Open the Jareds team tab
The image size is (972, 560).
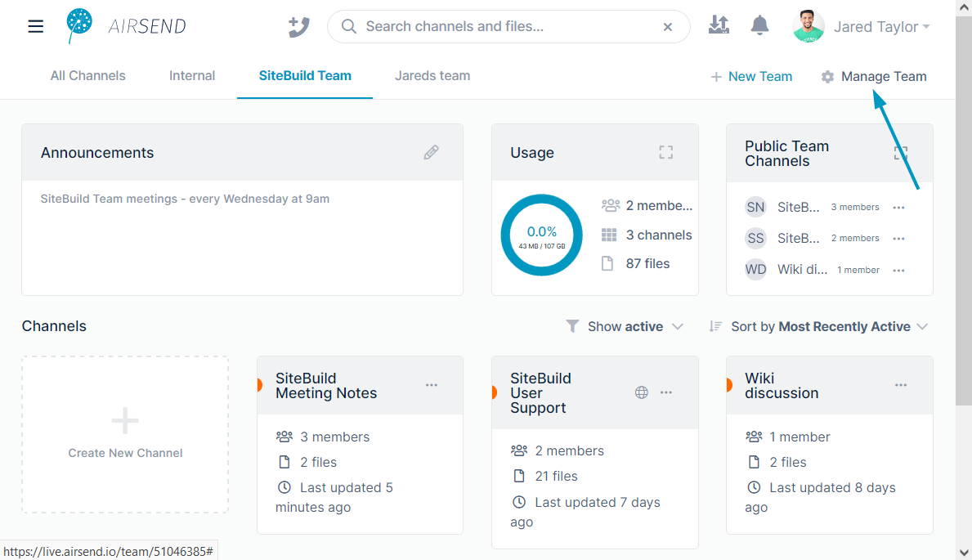tap(432, 76)
